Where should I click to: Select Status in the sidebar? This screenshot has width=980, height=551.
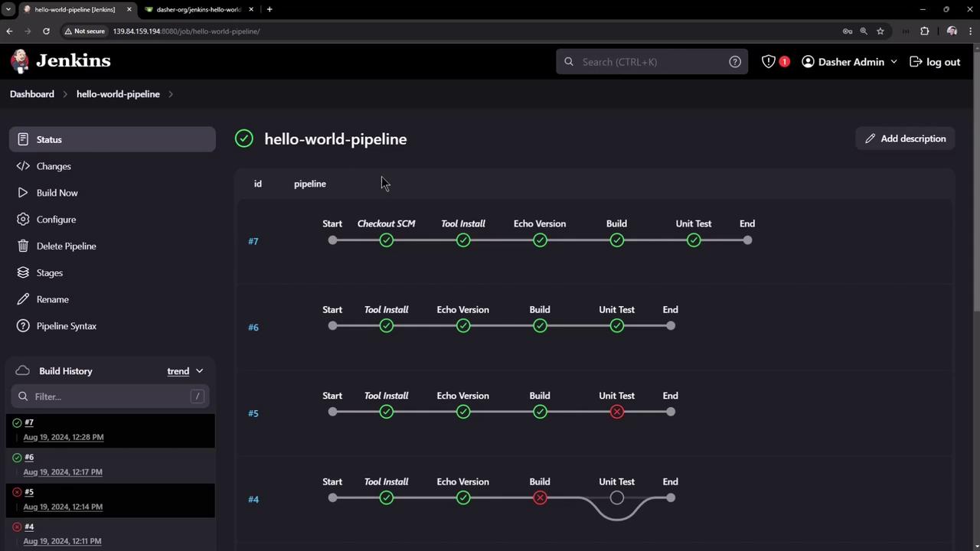113,139
